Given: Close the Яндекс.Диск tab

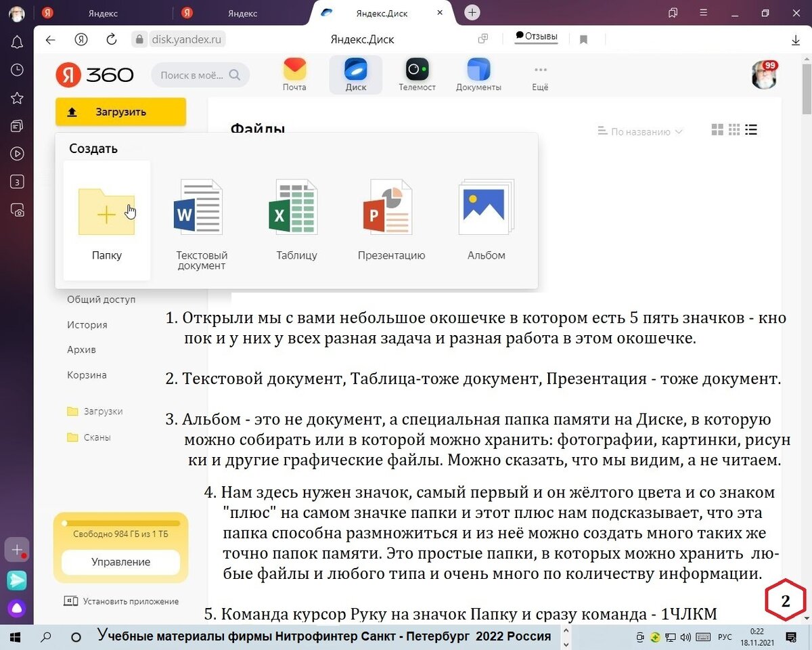Looking at the screenshot, I should pos(440,13).
